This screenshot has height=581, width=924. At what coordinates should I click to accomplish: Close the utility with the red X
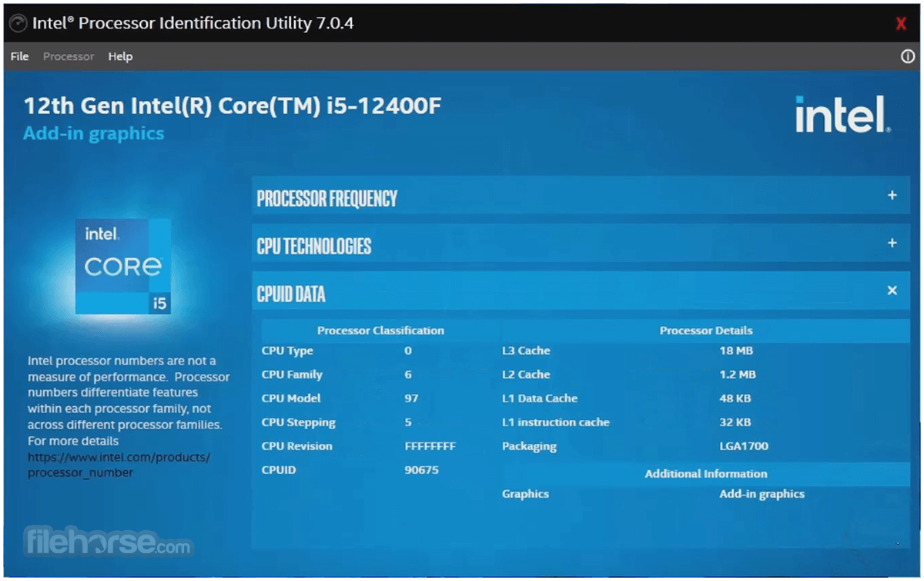[901, 23]
